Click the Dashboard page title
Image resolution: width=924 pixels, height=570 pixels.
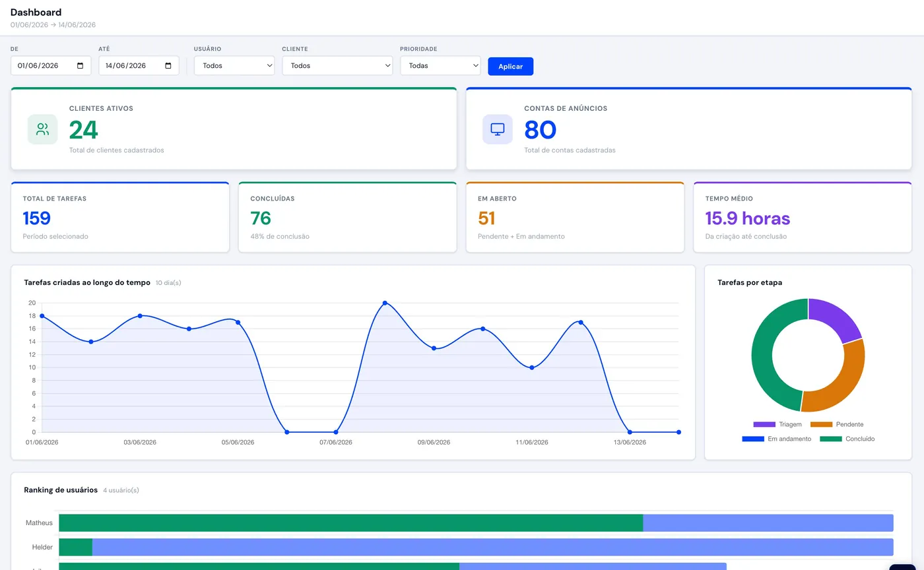tap(36, 12)
